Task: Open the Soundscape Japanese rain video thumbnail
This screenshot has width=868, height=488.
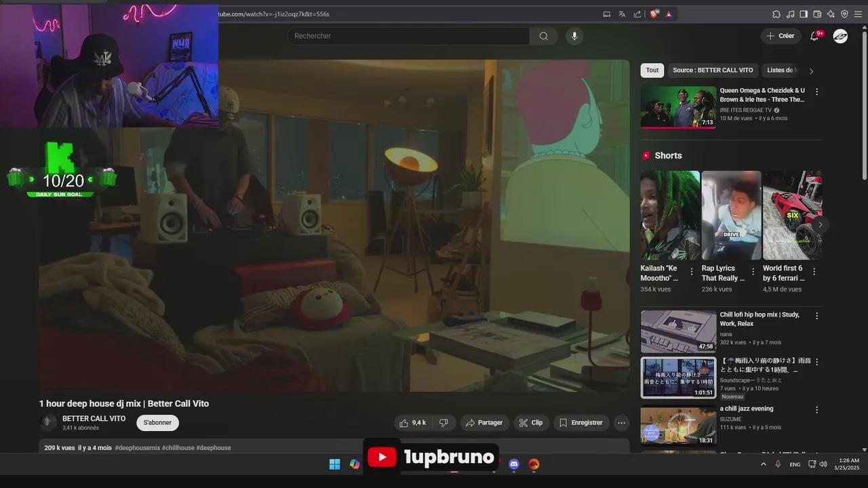Action: [678, 378]
